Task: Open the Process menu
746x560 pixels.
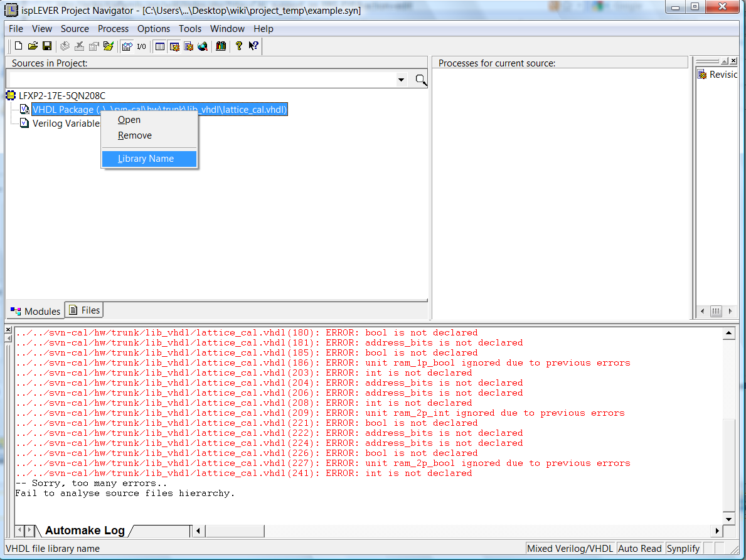Action: [113, 28]
